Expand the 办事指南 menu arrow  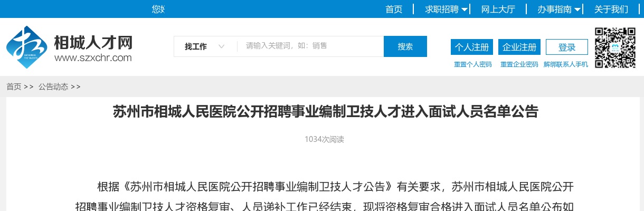coord(577,9)
